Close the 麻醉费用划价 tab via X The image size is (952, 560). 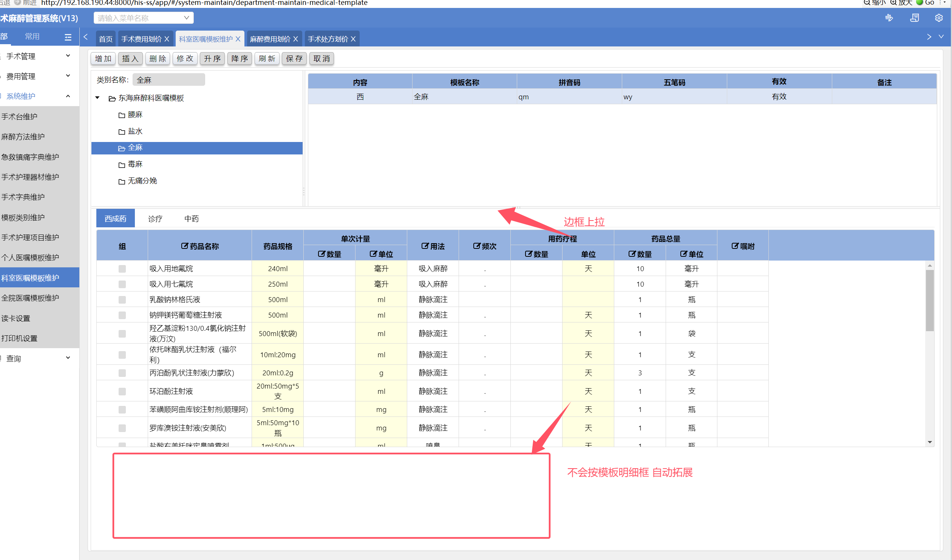[295, 39]
